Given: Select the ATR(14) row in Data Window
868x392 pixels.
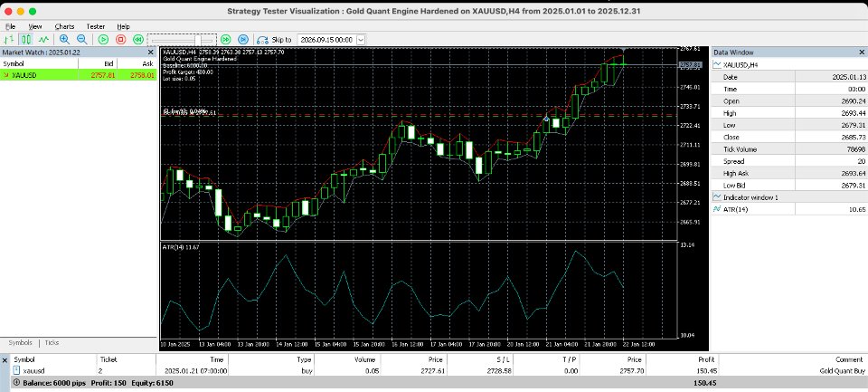Looking at the screenshot, I should click(x=789, y=209).
